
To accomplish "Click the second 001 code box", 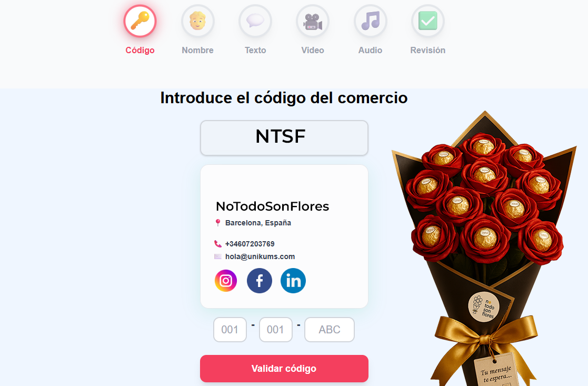I will pyautogui.click(x=276, y=329).
